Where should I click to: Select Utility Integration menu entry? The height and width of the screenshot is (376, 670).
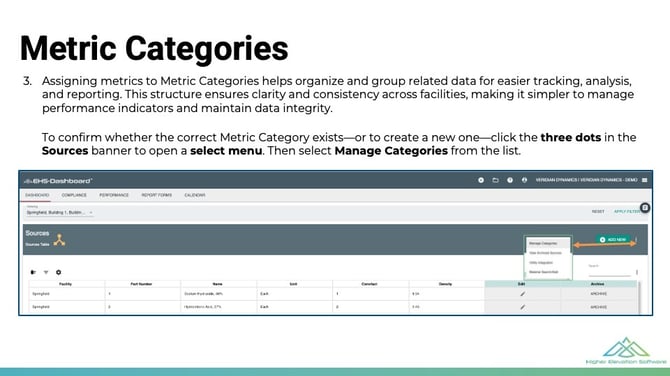click(548, 263)
